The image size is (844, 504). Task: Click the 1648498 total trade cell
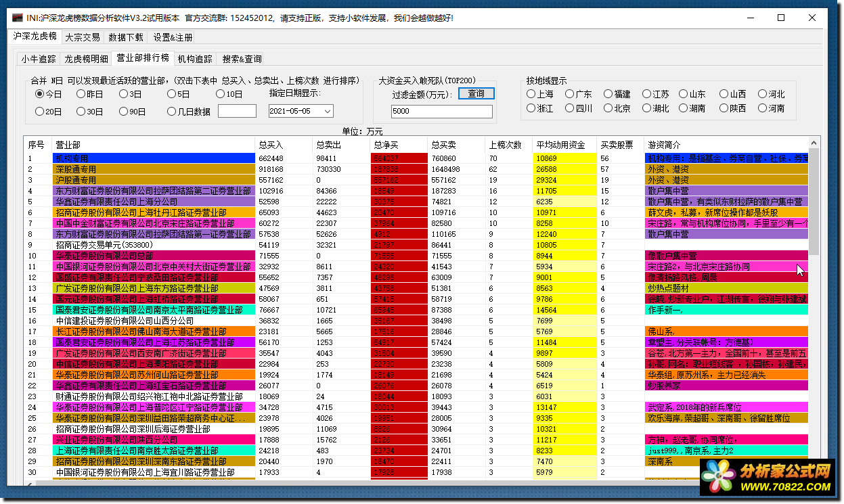tap(456, 169)
